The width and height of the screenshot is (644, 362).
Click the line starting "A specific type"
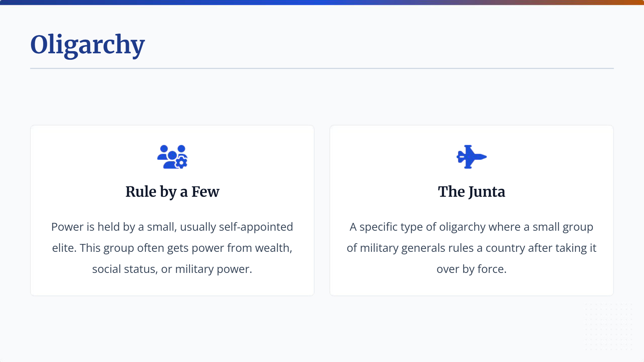coord(472,227)
